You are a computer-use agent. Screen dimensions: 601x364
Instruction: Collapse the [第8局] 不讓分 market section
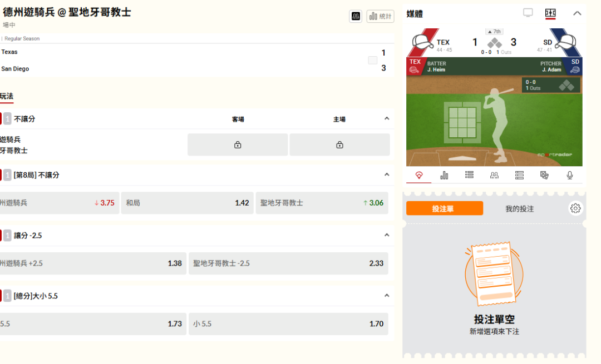click(387, 175)
